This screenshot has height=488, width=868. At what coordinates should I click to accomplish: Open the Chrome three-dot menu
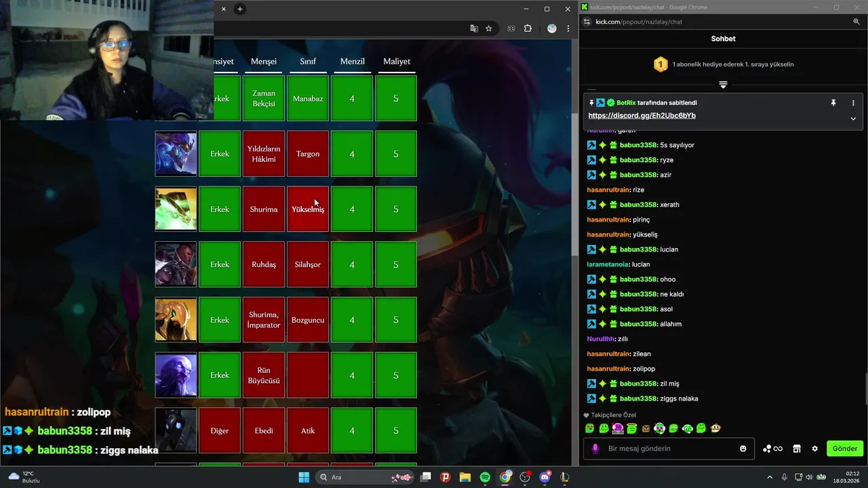[567, 28]
